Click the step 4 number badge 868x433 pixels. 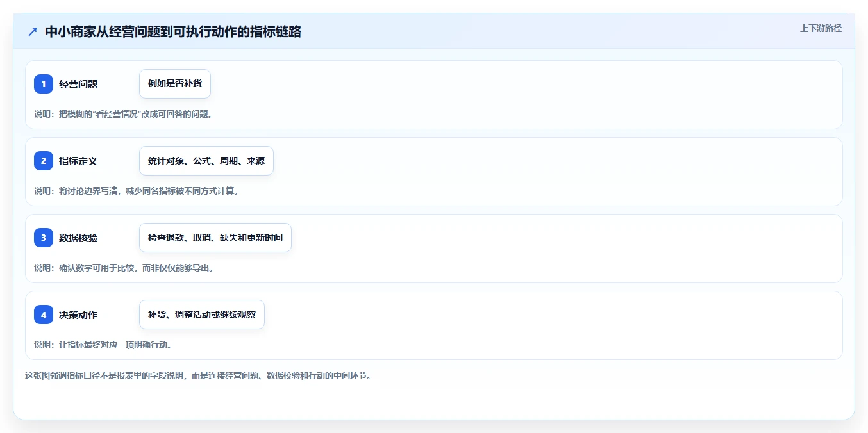[44, 315]
